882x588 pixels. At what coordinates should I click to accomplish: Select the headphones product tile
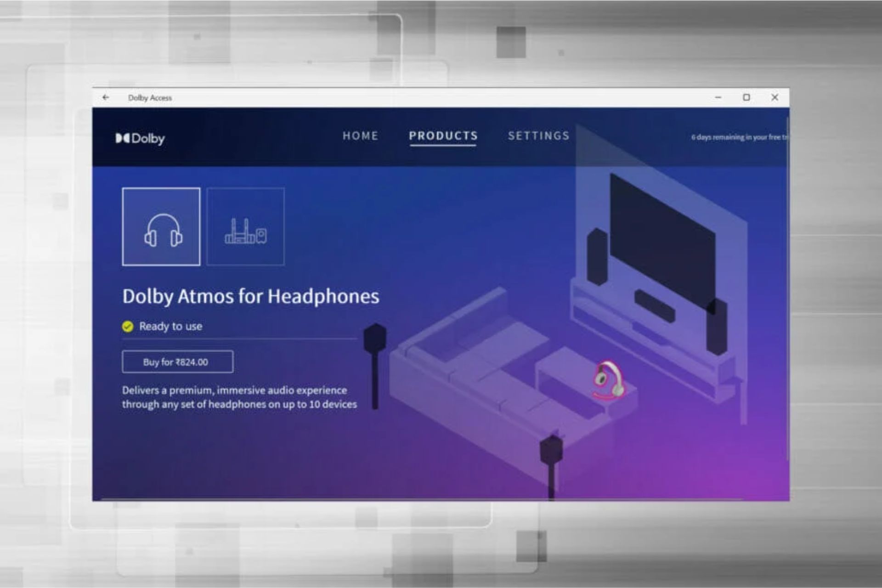[161, 226]
